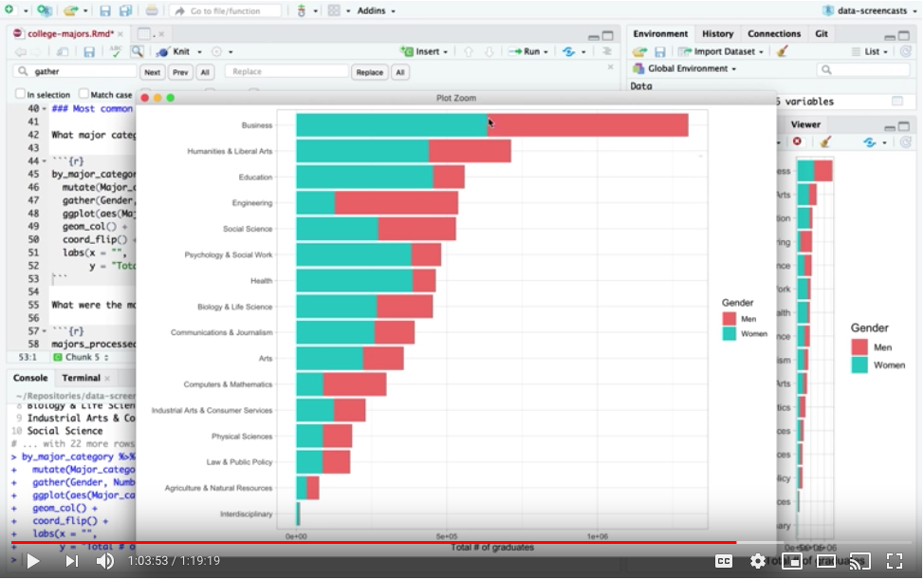Screen dimensions: 924x580
Task: Enable the In selection checkbox
Action: tap(21, 95)
